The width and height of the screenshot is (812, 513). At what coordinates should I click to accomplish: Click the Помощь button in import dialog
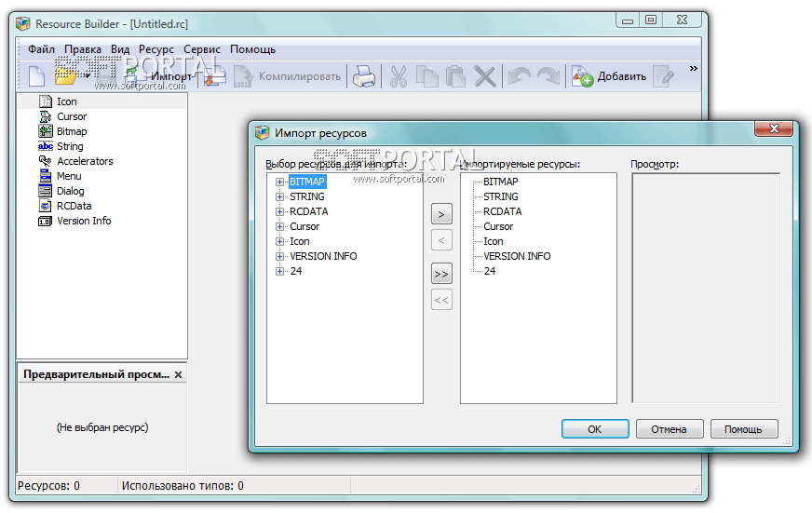pyautogui.click(x=744, y=429)
